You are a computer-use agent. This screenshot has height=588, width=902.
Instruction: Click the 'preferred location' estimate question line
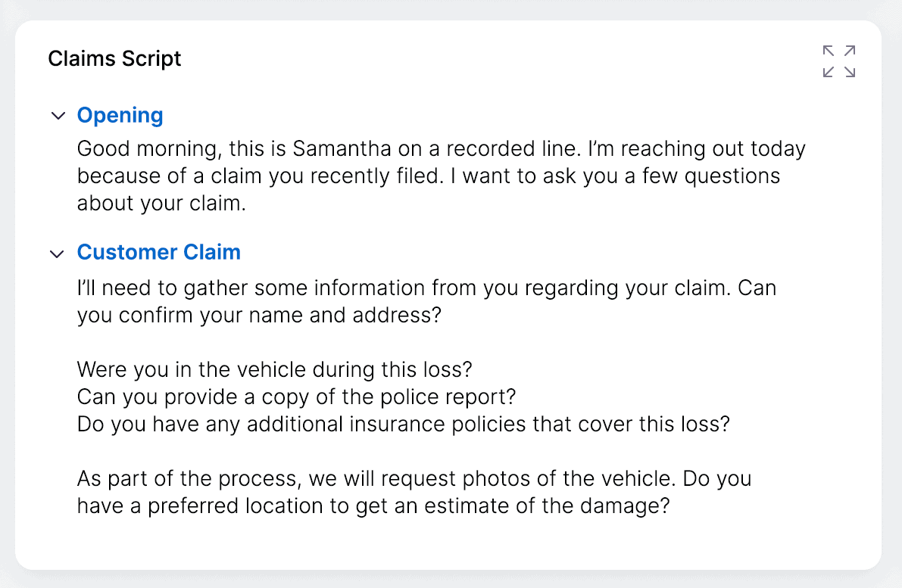373,506
